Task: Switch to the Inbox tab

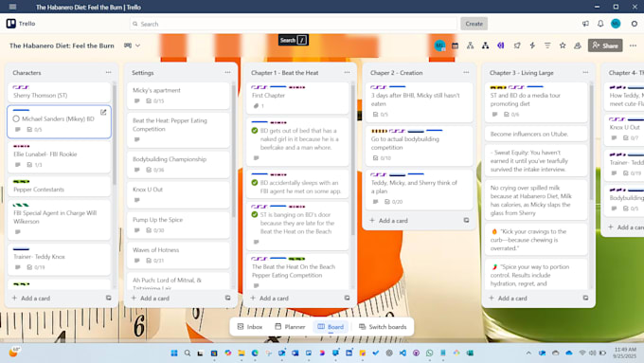Action: coord(250,327)
